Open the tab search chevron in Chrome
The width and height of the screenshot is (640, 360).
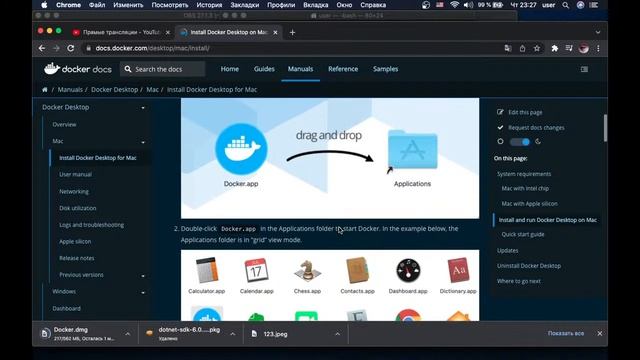(x=598, y=32)
